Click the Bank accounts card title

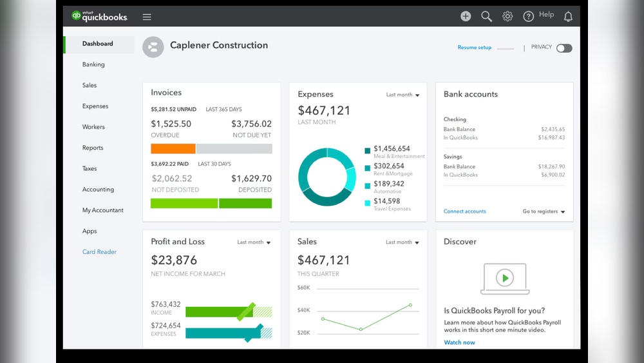(471, 94)
